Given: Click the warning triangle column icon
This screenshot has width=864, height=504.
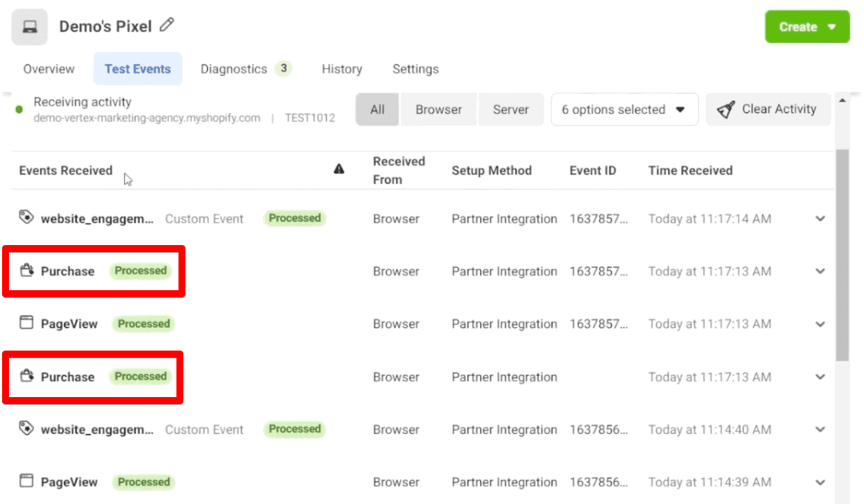Looking at the screenshot, I should (x=339, y=169).
